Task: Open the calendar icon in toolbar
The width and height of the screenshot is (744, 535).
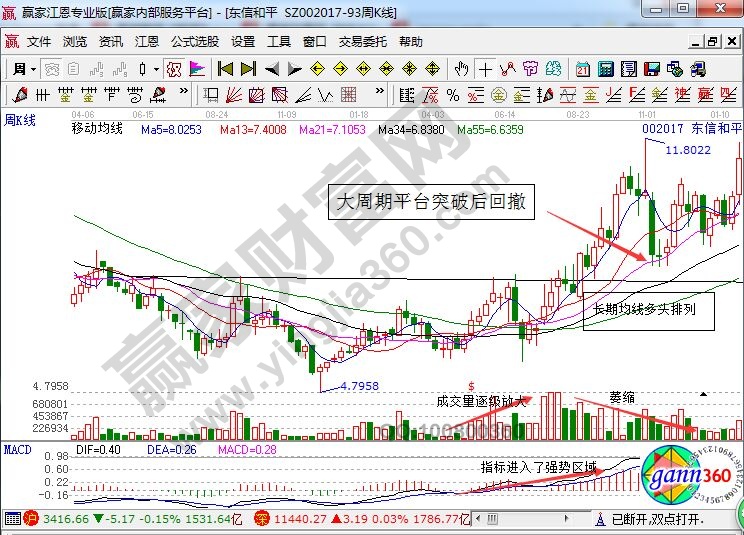Action: tap(583, 69)
